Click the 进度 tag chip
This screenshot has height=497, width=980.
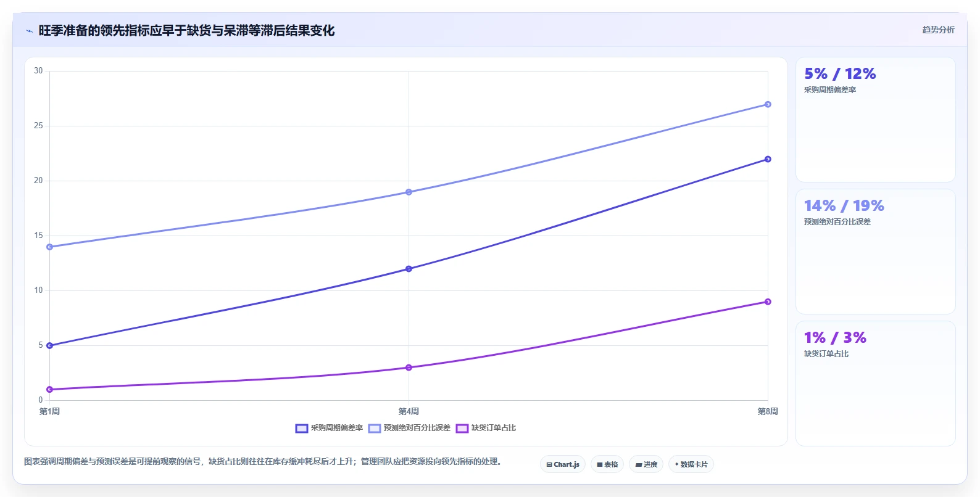[646, 464]
